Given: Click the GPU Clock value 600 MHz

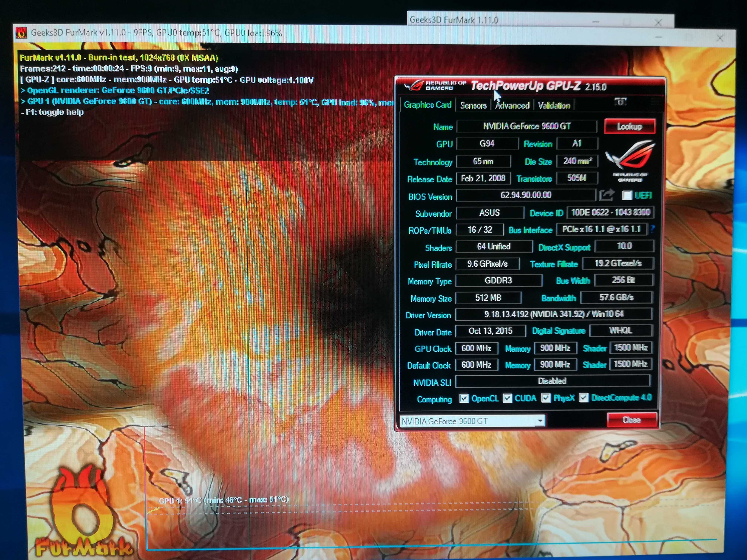Looking at the screenshot, I should (x=476, y=348).
